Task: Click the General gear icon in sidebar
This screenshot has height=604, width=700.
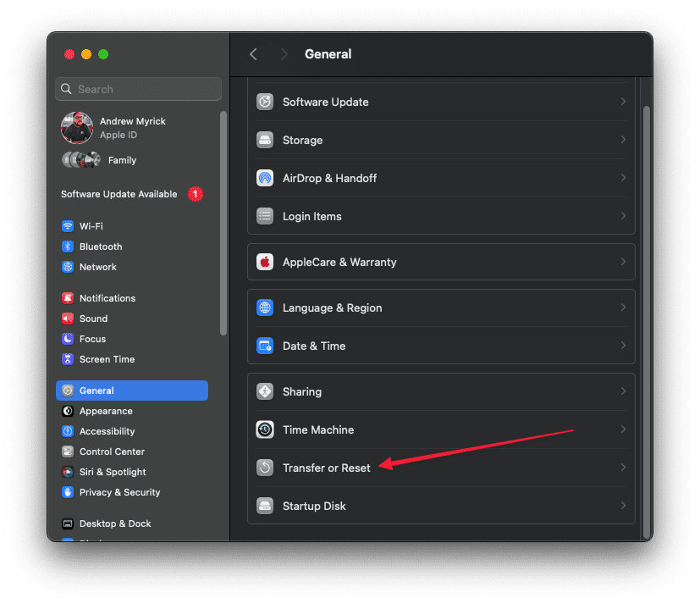Action: pos(68,391)
